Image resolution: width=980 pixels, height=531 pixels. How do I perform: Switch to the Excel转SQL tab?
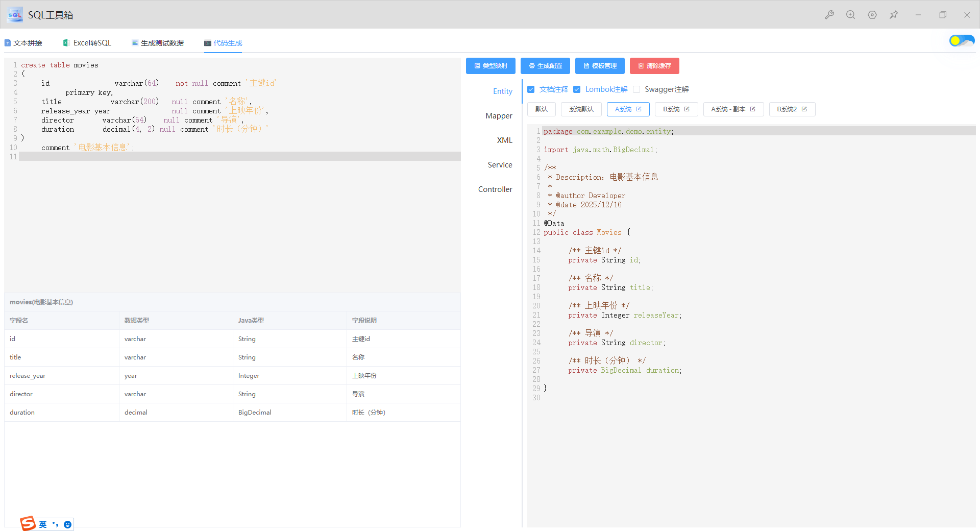point(87,43)
